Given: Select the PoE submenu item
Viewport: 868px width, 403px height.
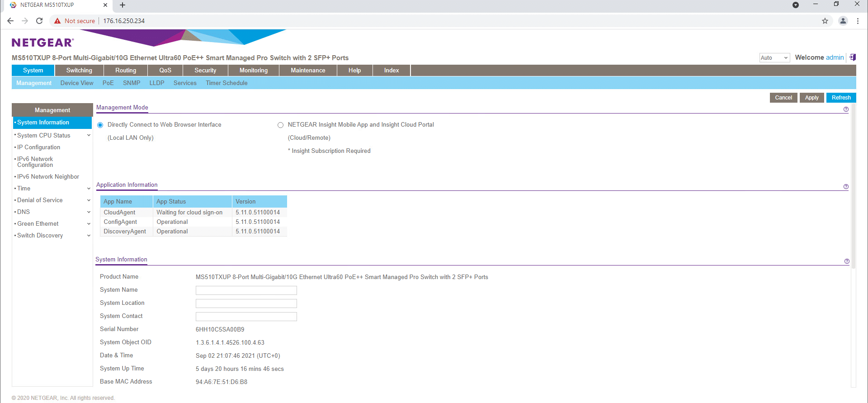Looking at the screenshot, I should pos(108,83).
